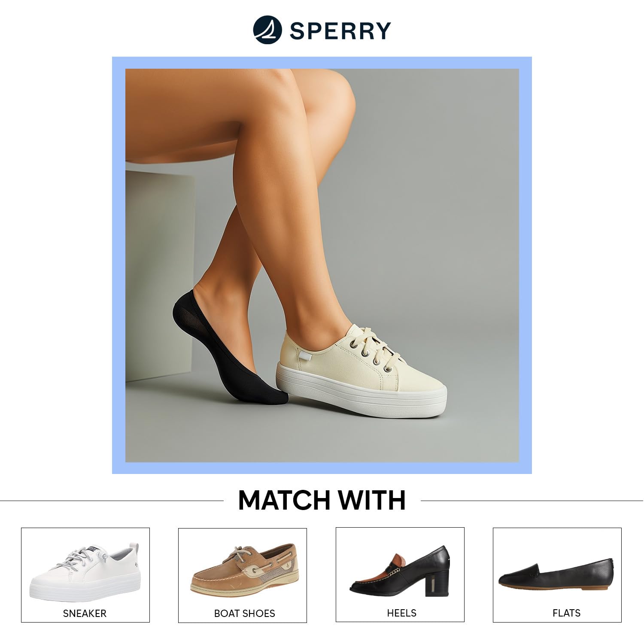
Task: Click the HEELS label
Action: 401,613
